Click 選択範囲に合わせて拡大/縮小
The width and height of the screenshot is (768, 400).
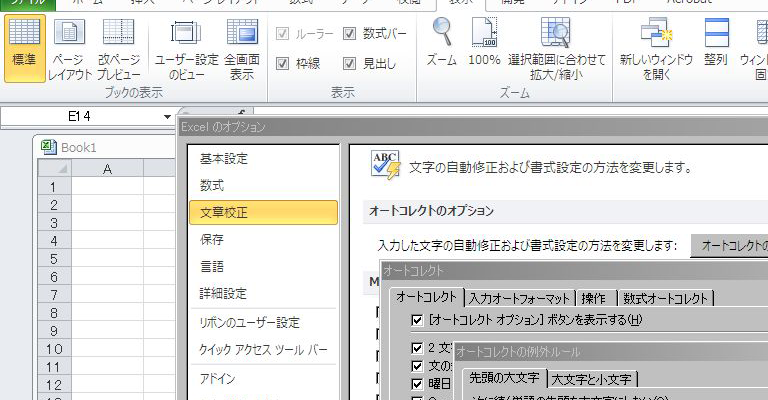coord(556,48)
